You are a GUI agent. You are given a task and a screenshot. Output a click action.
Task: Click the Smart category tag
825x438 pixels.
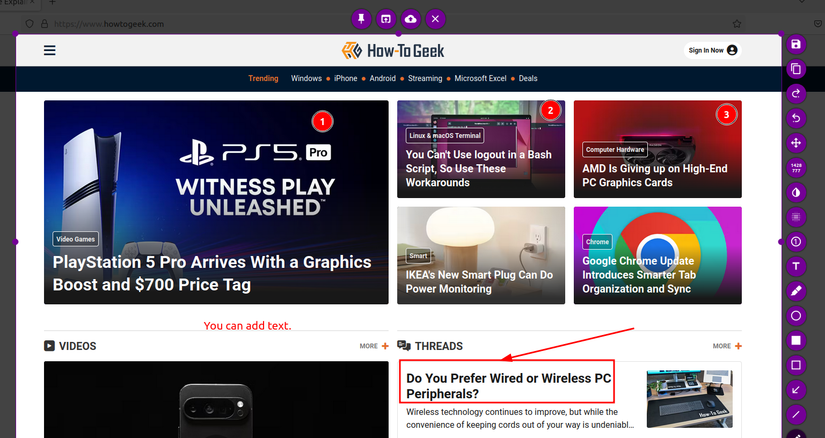pos(418,256)
